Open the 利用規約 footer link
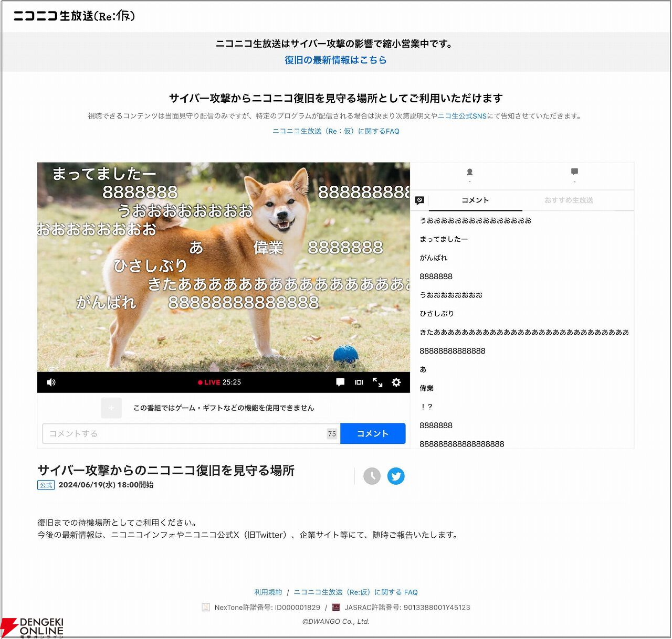 [x=268, y=592]
